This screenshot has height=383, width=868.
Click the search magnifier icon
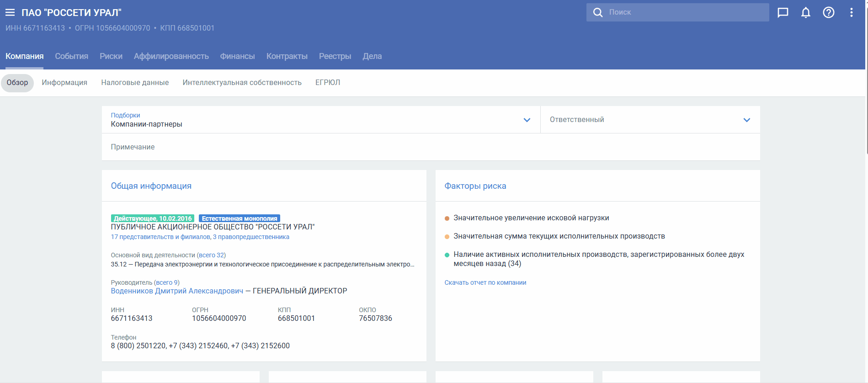[597, 12]
